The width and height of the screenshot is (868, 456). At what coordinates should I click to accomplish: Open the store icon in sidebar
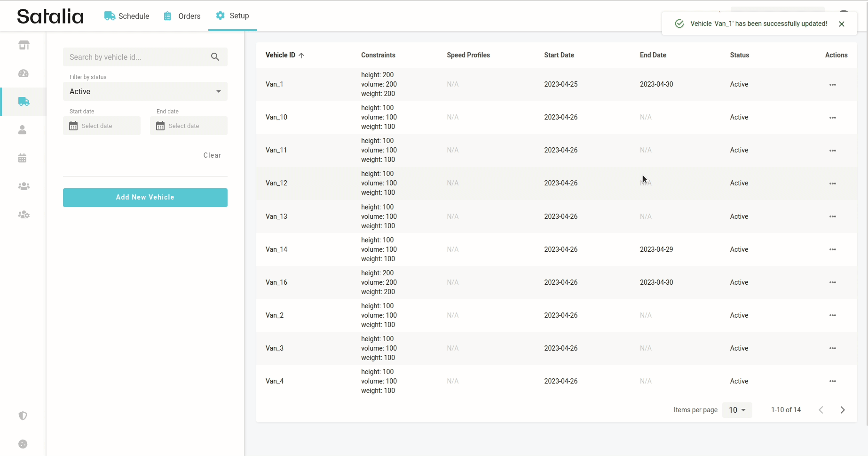(x=24, y=45)
